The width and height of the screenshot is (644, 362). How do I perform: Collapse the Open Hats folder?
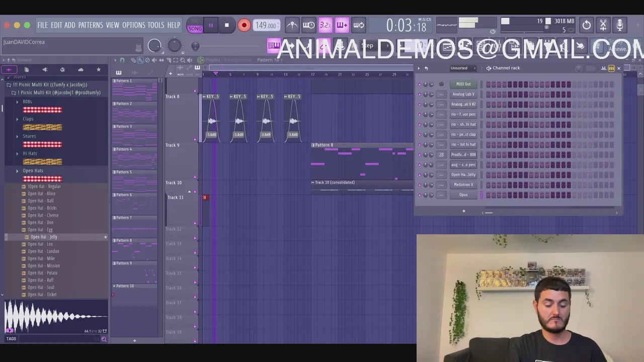pyautogui.click(x=17, y=170)
